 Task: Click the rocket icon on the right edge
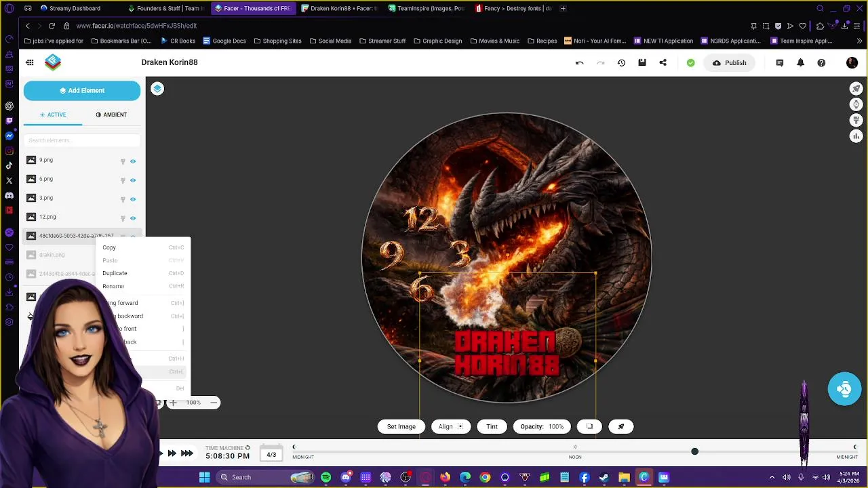[856, 89]
